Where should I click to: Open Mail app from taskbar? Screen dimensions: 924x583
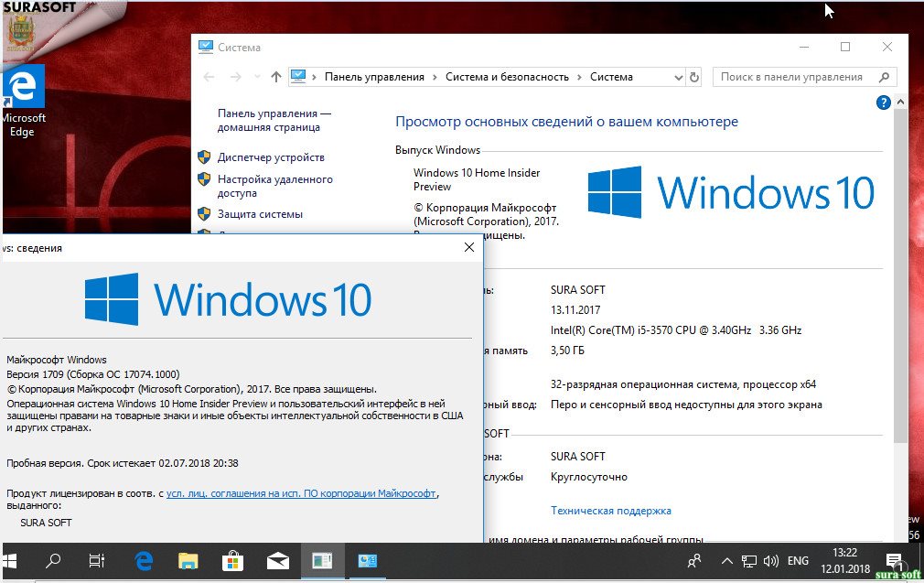tap(277, 561)
